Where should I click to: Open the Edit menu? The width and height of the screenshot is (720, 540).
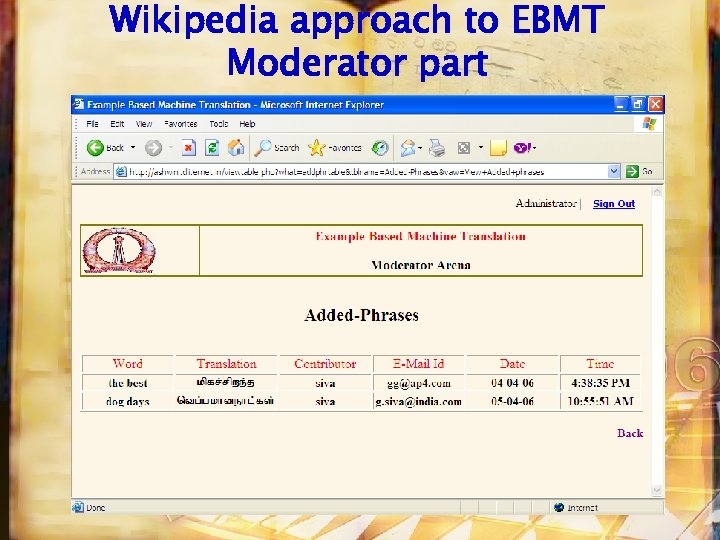(117, 124)
